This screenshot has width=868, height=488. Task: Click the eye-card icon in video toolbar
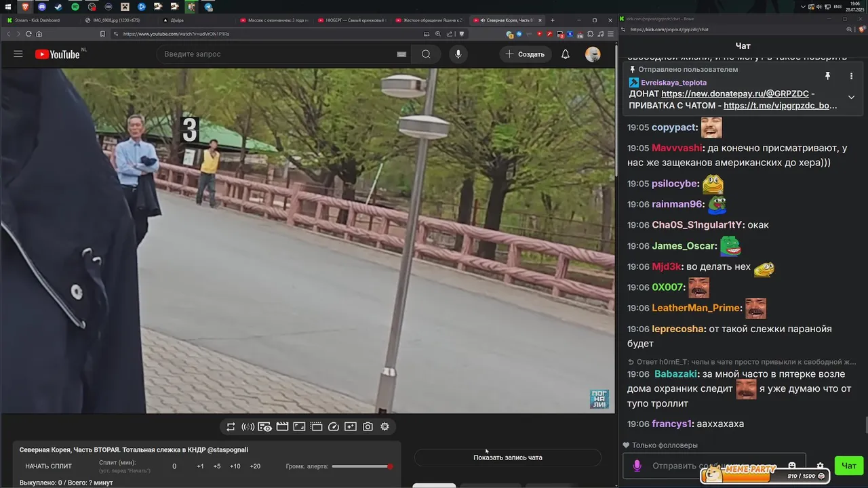(x=264, y=426)
